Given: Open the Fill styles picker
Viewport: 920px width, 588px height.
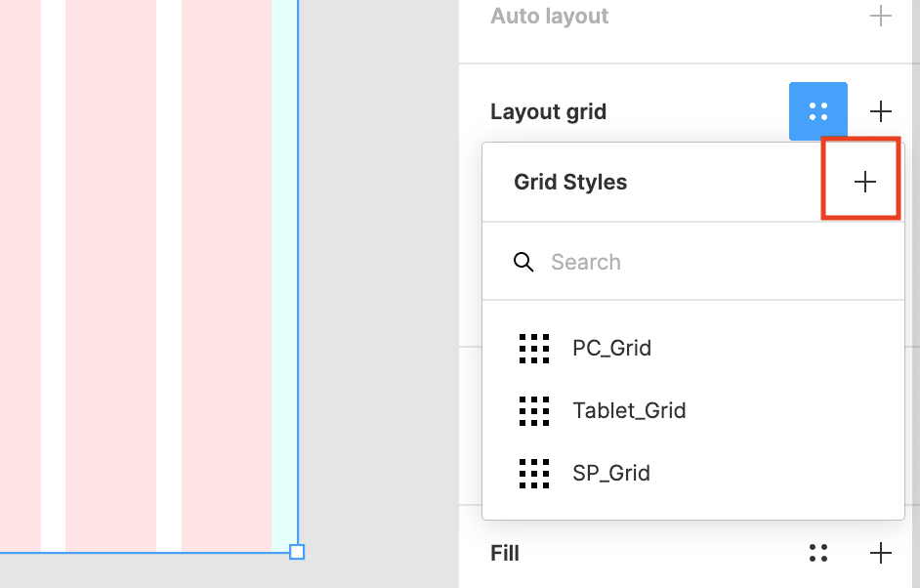Looking at the screenshot, I should [818, 554].
